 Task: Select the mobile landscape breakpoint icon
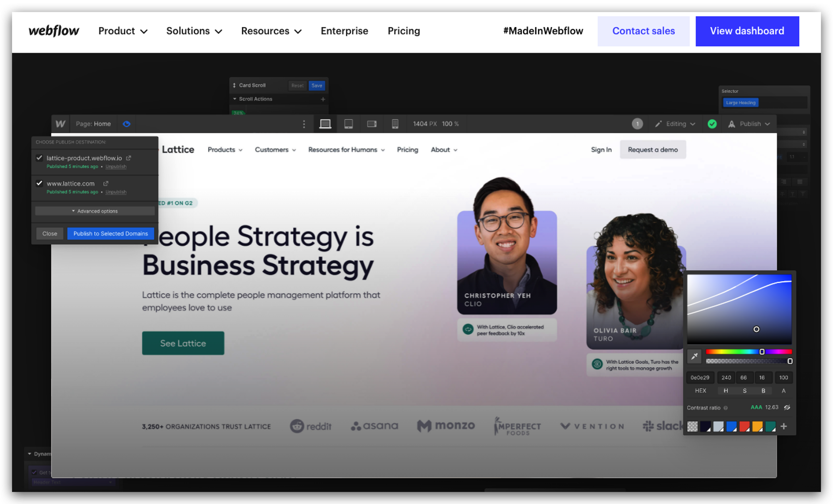point(372,124)
